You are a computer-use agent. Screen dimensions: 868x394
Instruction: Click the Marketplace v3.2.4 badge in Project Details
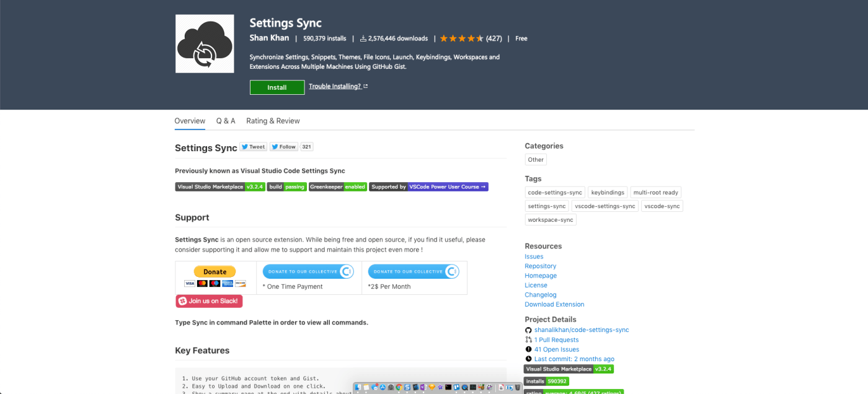click(x=569, y=369)
